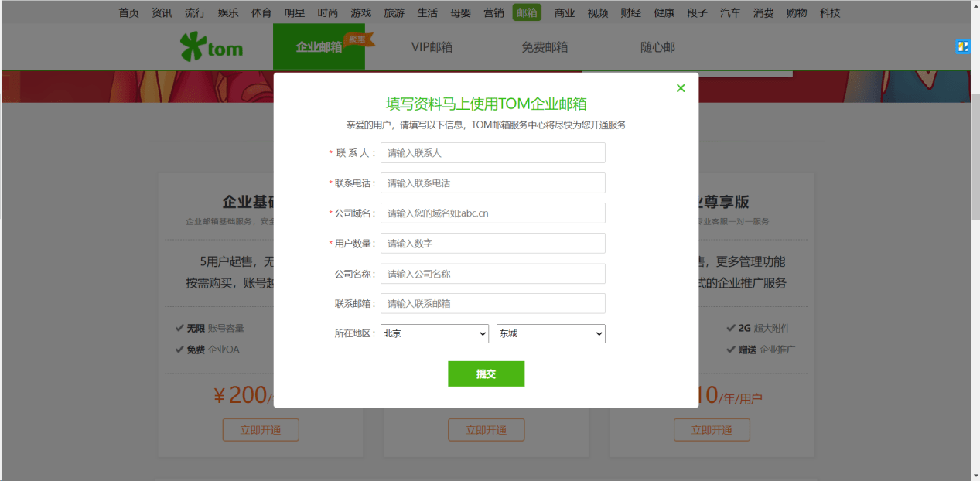The height and width of the screenshot is (481, 980).
Task: Click the highlighted 邮箱 nav item
Action: click(x=526, y=12)
